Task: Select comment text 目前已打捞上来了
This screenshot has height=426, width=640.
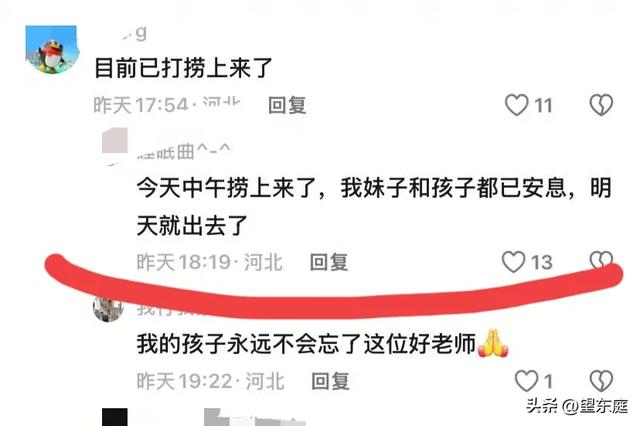Action: pos(183,68)
